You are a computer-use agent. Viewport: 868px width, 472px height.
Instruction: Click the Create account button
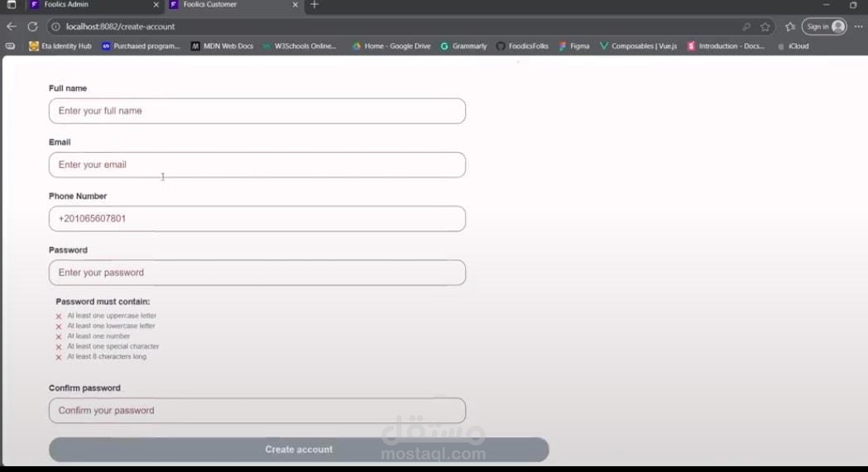coord(299,450)
